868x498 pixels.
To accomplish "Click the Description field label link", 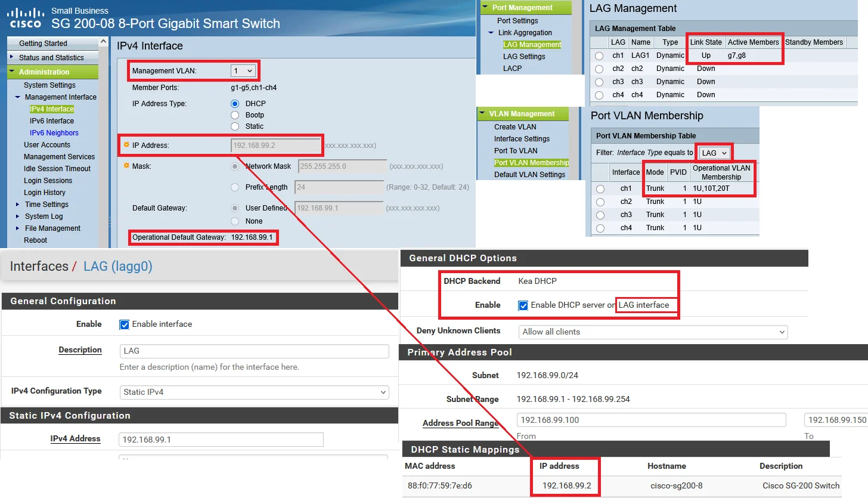I will tap(80, 350).
